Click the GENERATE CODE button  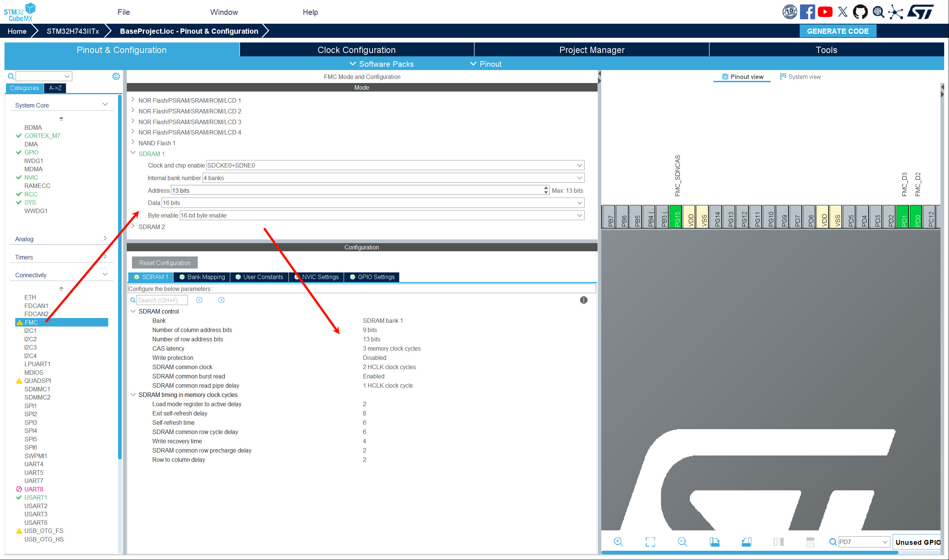tap(837, 31)
